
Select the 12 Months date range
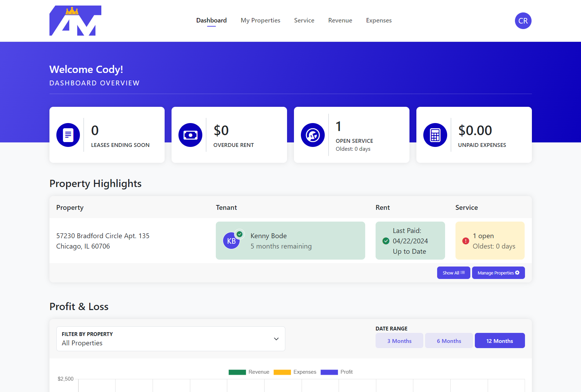(x=499, y=341)
